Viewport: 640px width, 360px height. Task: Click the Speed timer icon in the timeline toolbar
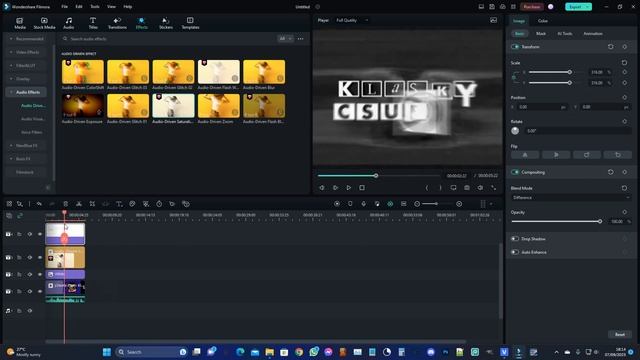pyautogui.click(x=159, y=204)
